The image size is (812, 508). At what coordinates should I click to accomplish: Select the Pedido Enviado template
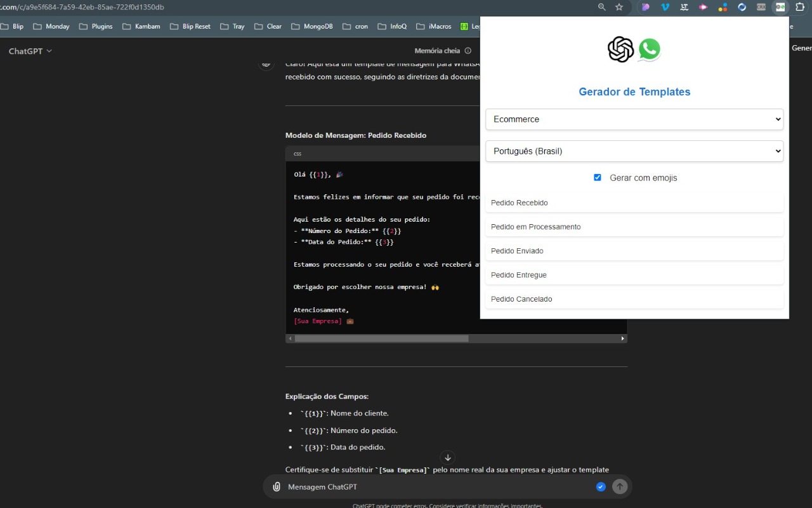click(634, 251)
